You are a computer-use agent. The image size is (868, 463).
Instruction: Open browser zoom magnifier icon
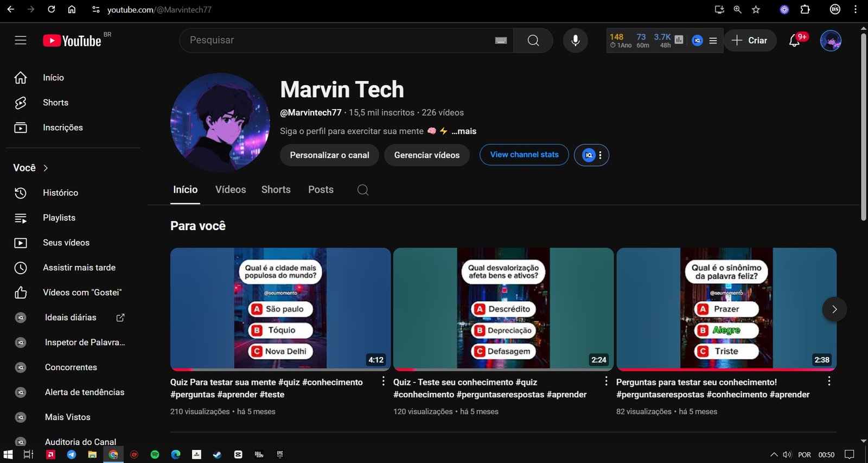coord(737,9)
